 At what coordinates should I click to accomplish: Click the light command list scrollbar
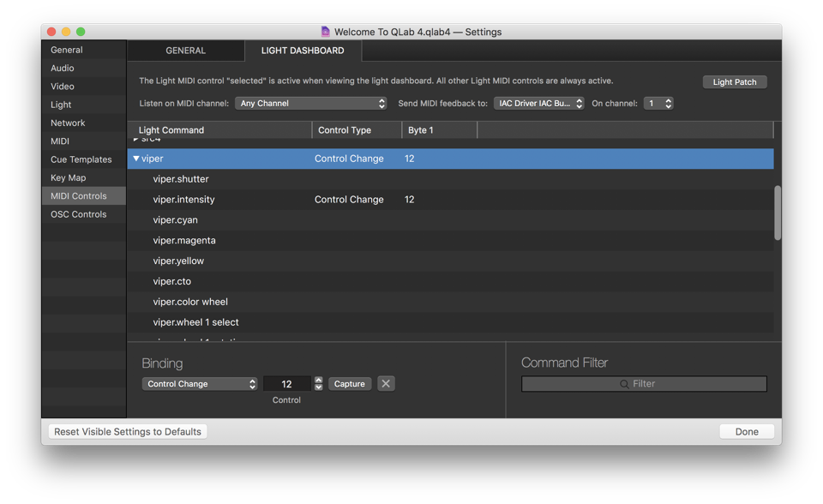(778, 213)
